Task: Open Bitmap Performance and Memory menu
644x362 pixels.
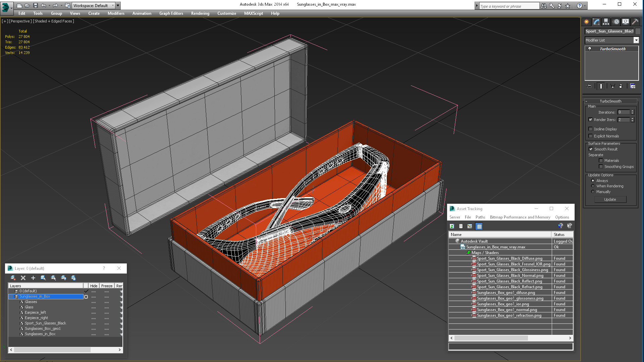Action: tap(520, 217)
